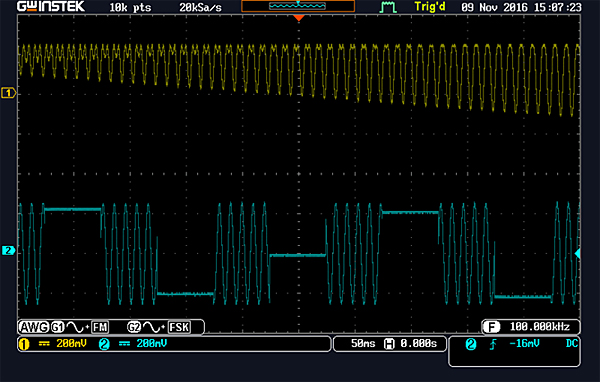
Task: Click the orange trigger position marker
Action: tap(298, 18)
